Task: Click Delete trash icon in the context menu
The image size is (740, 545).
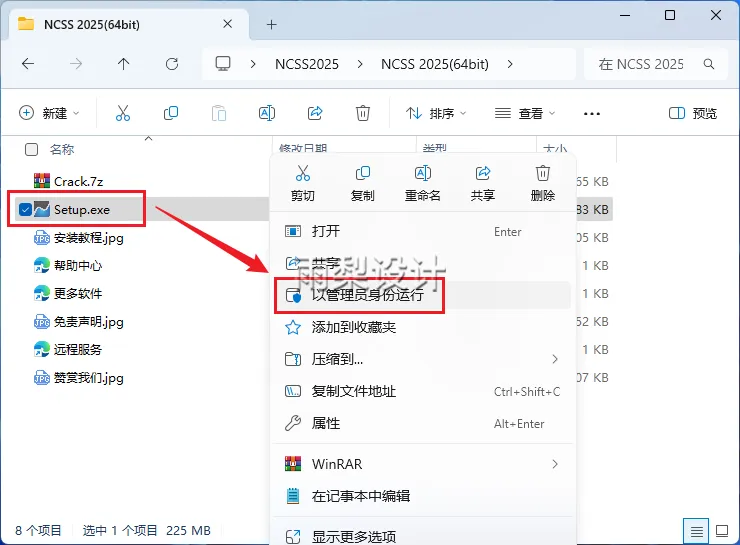Action: click(543, 174)
